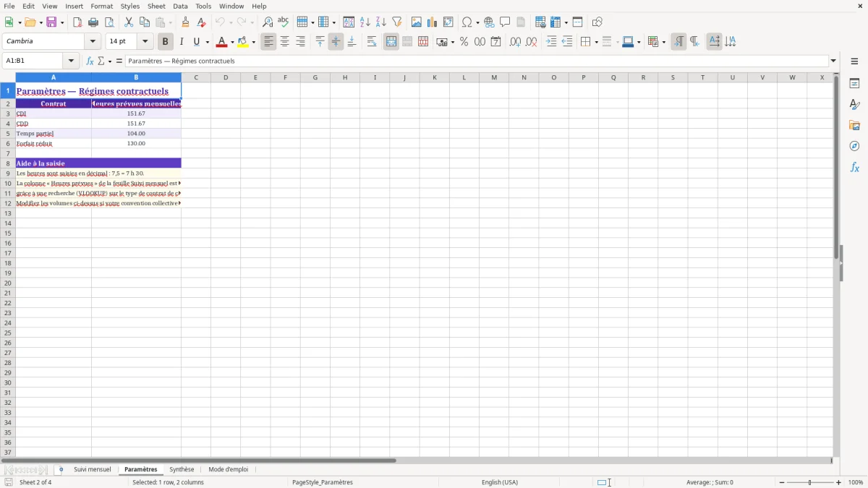
Task: Open the sidebar Functions panel
Action: coord(854,167)
